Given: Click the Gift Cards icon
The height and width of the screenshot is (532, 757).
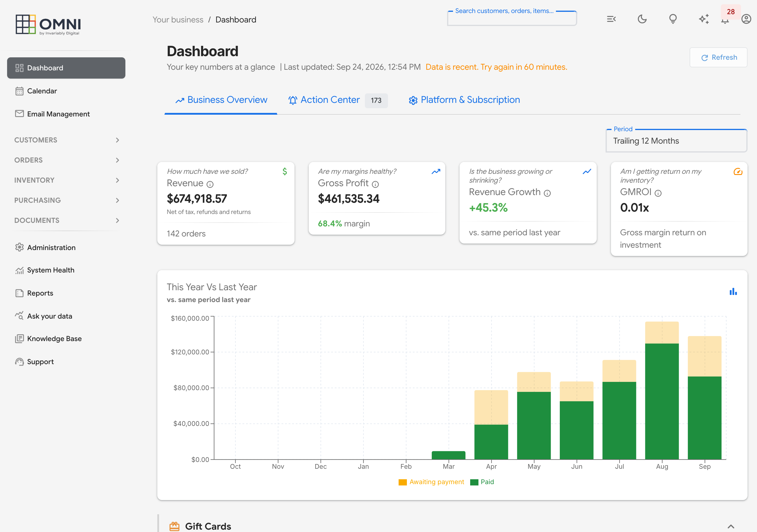Looking at the screenshot, I should 174,526.
